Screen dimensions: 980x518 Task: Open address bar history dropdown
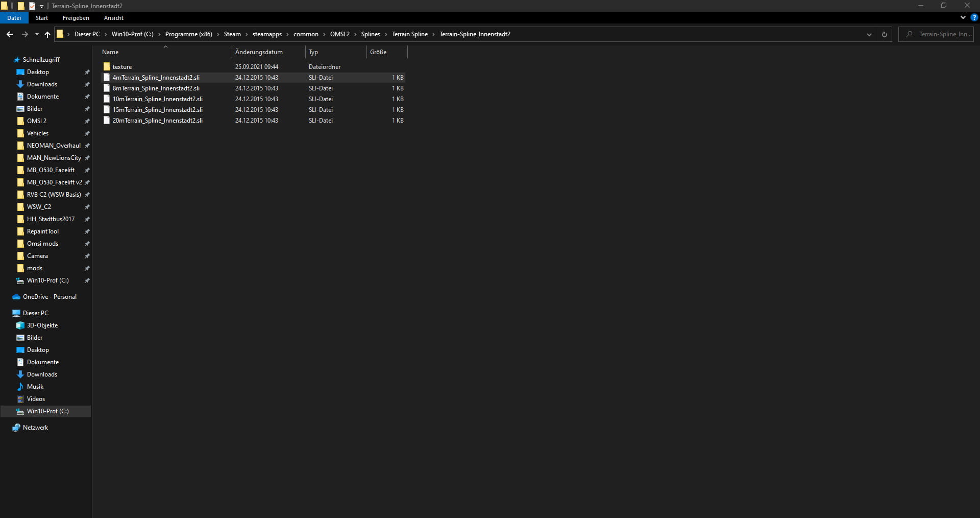(869, 34)
